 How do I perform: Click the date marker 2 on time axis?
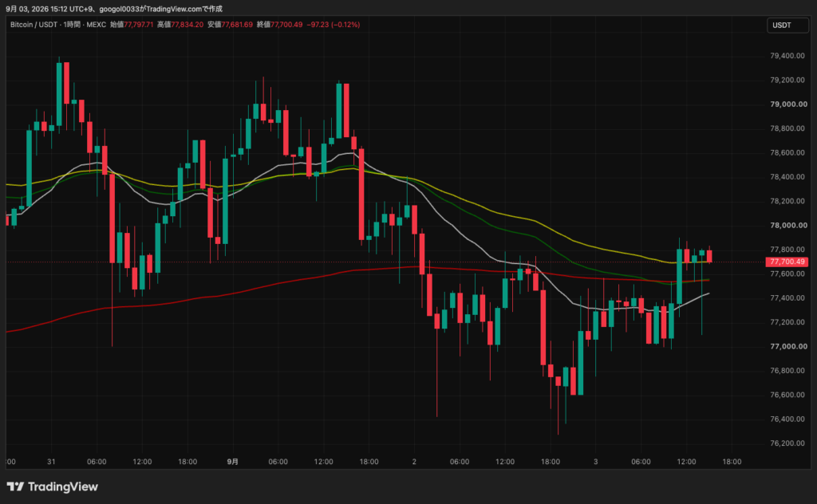click(414, 462)
